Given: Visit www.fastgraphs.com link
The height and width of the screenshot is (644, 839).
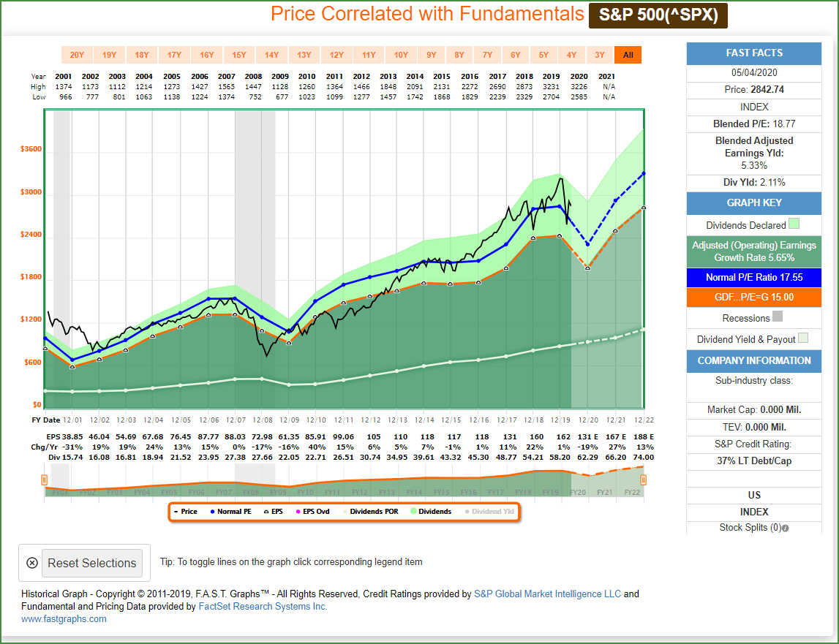Looking at the screenshot, I should [64, 619].
